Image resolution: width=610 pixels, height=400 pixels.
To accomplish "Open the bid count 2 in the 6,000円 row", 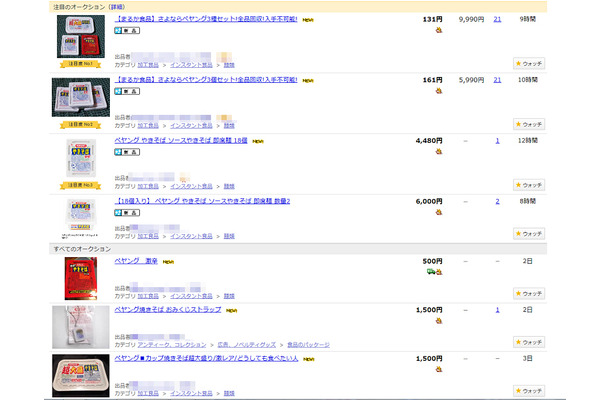I will tap(497, 201).
